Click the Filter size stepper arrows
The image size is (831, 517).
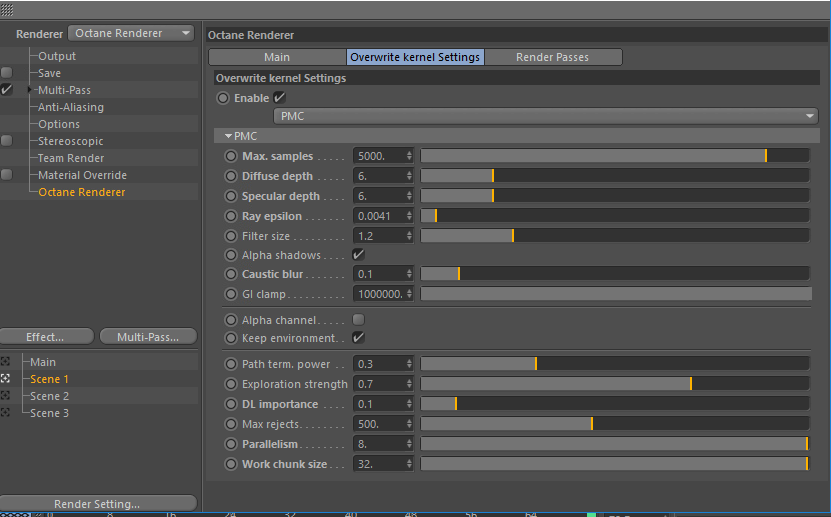[x=409, y=236]
